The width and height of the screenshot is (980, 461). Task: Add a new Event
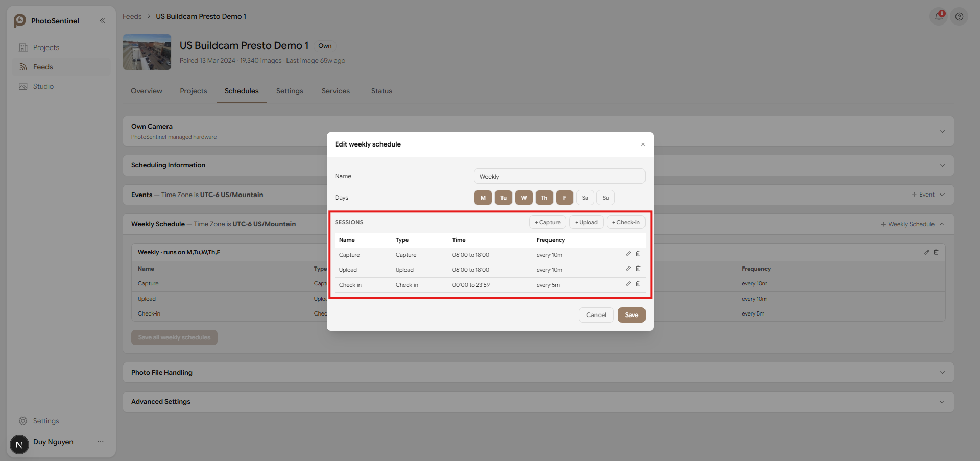click(923, 195)
